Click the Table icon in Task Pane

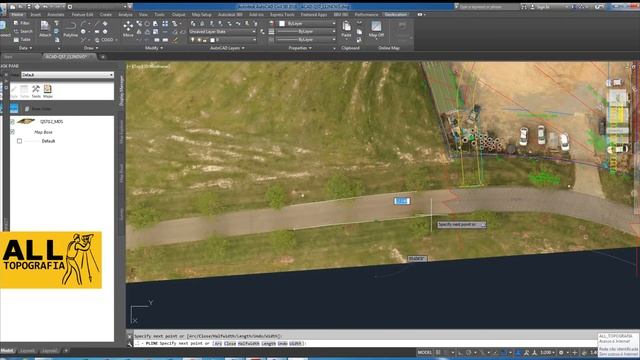24,91
